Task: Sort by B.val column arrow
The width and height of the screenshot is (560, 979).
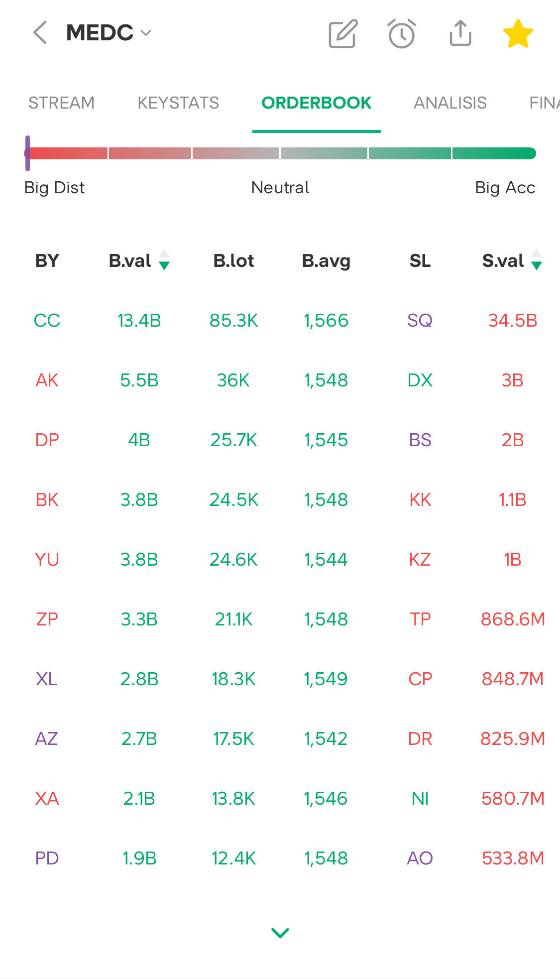Action: 164,260
